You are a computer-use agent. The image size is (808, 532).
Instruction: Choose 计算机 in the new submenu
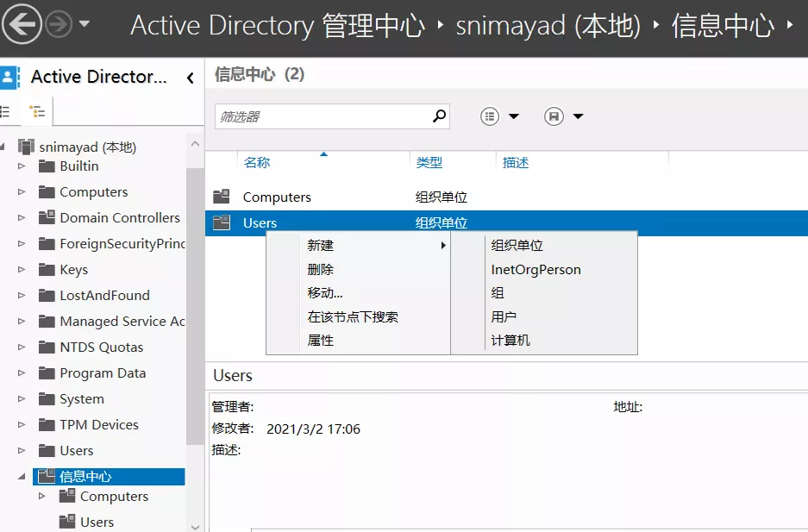[510, 341]
